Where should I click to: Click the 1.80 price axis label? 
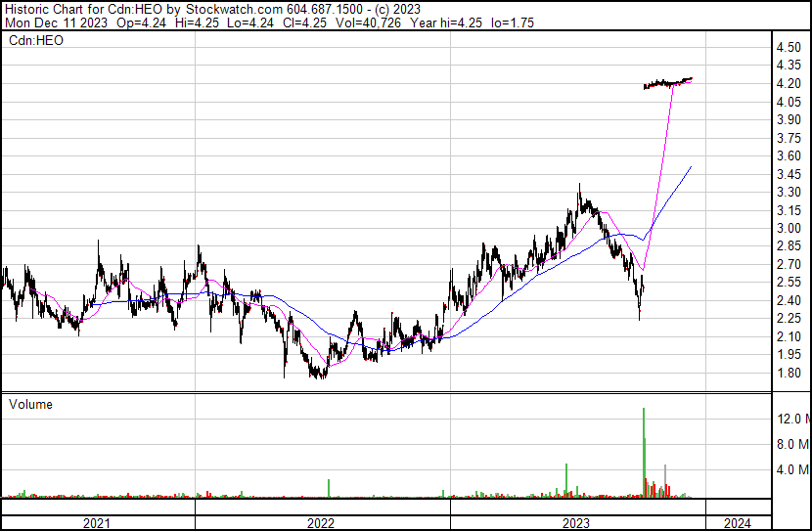(788, 374)
